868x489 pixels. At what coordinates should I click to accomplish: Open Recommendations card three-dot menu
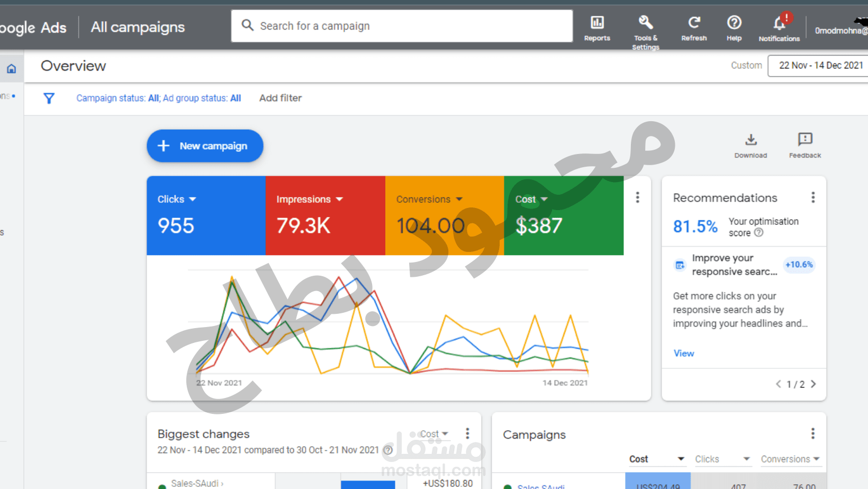pos(813,197)
